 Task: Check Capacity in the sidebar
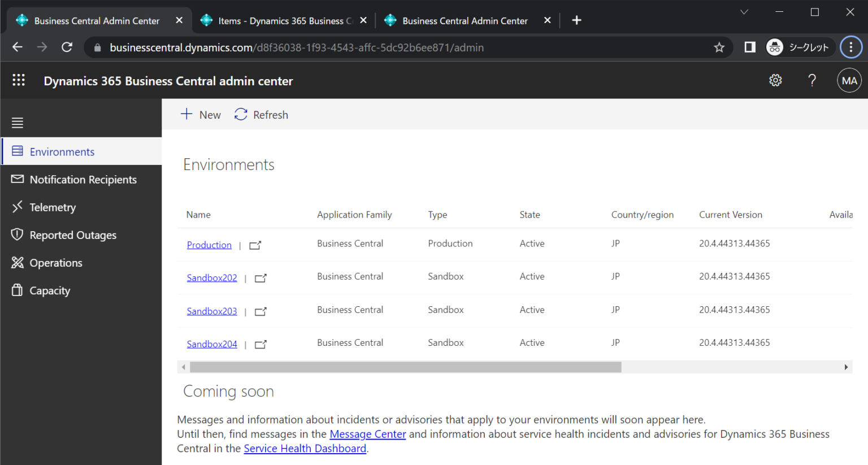(50, 290)
